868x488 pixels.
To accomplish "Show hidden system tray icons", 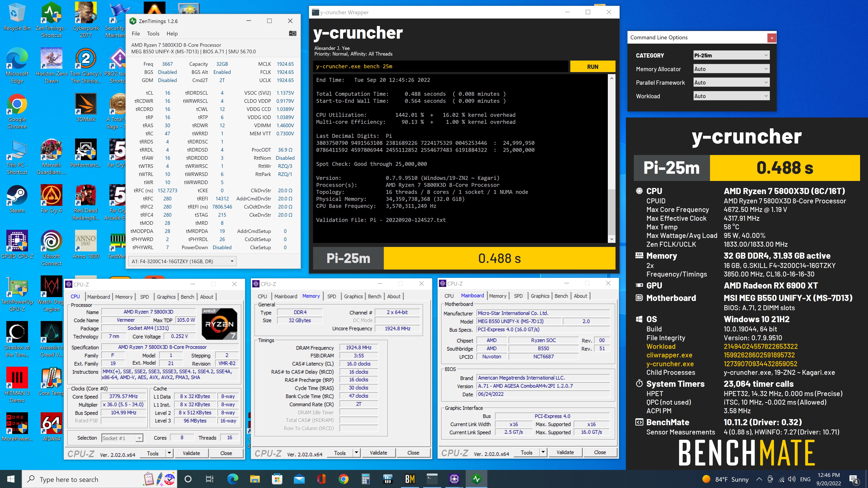I will [x=759, y=479].
